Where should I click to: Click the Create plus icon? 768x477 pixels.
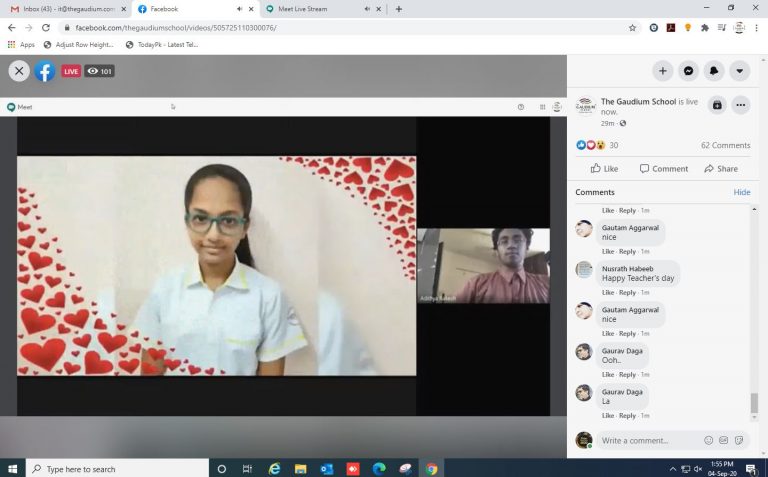pos(662,71)
